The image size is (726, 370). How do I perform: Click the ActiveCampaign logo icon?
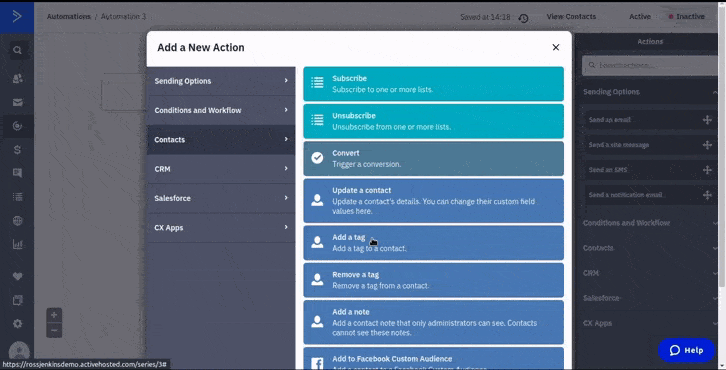(x=17, y=17)
